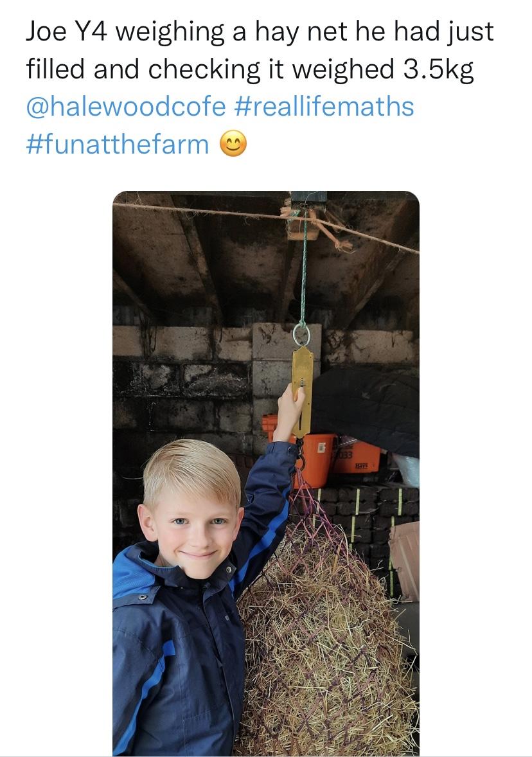Select "3.5kg" in the tweet text
Image resolution: width=532 pixels, height=757 pixels.
(439, 69)
